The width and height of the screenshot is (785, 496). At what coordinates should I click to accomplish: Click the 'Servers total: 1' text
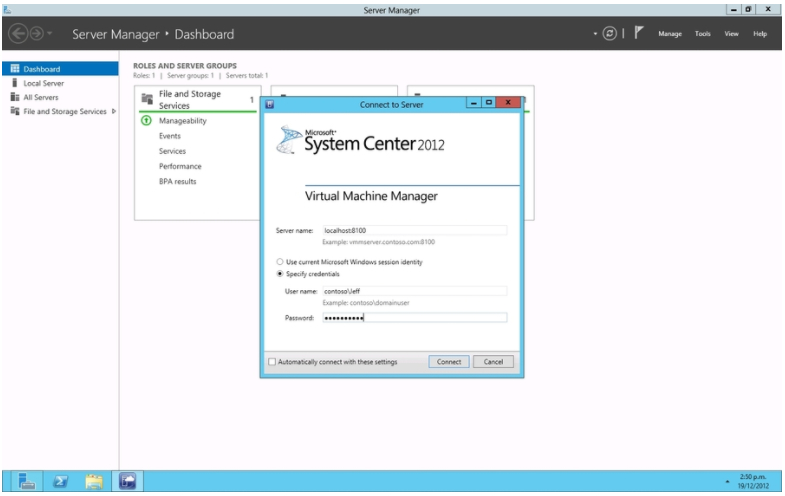(247, 76)
